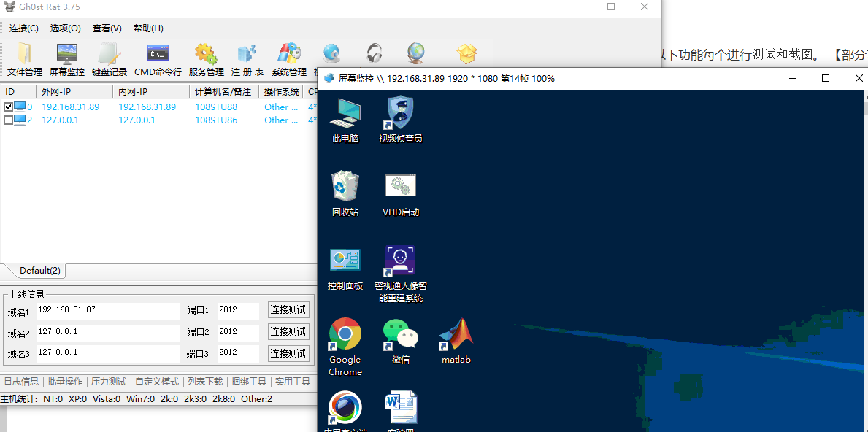
Task: Open the 键盘记录 keylogger tool
Action: click(x=110, y=60)
